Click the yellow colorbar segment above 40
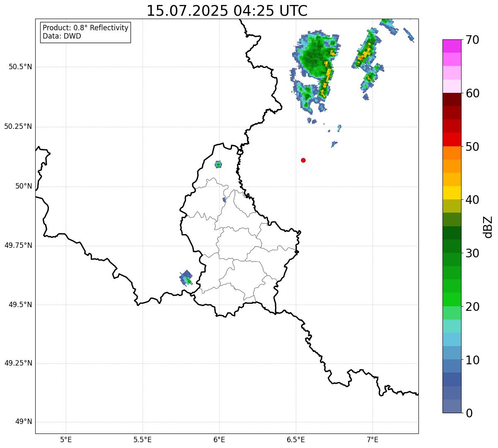This screenshot has height=448, width=498. (x=452, y=193)
